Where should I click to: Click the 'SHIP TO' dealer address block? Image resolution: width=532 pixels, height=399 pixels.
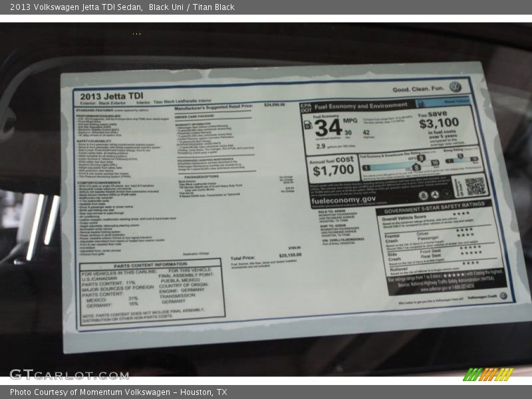click(x=340, y=230)
